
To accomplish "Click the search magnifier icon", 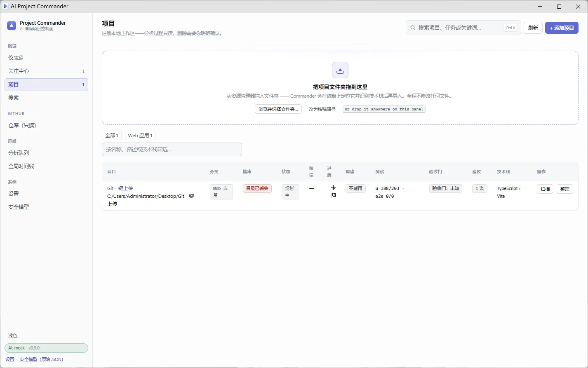I will pos(413,28).
